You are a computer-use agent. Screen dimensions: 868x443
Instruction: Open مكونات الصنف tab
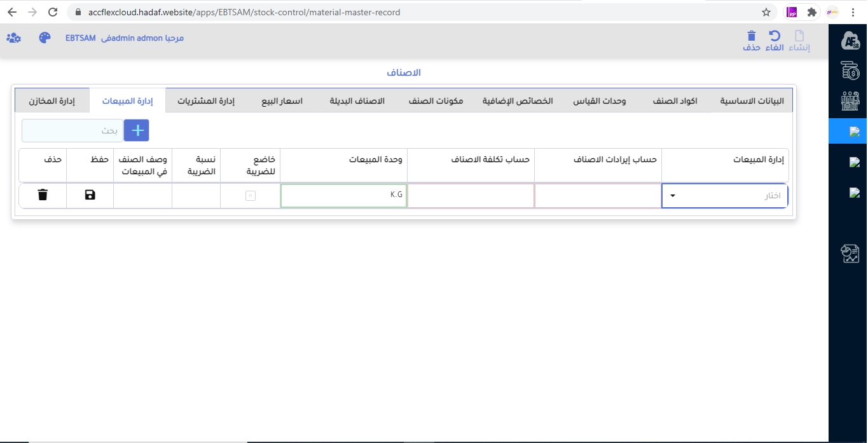(x=436, y=101)
